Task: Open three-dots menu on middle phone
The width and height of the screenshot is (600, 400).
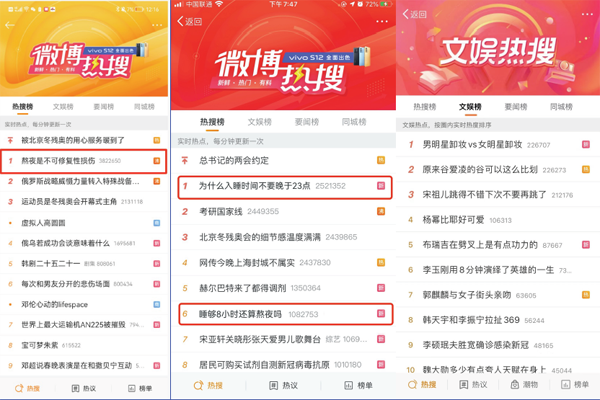Action: 382,21
